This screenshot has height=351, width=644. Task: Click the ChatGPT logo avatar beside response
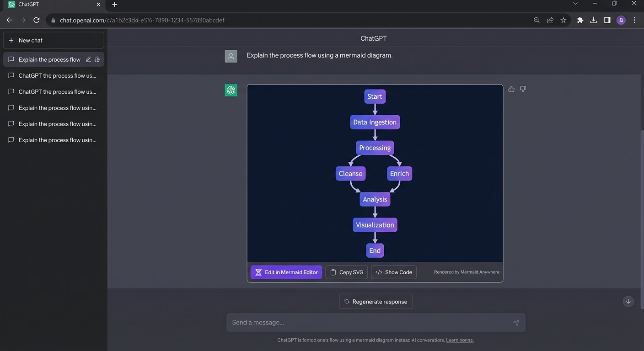click(x=231, y=90)
